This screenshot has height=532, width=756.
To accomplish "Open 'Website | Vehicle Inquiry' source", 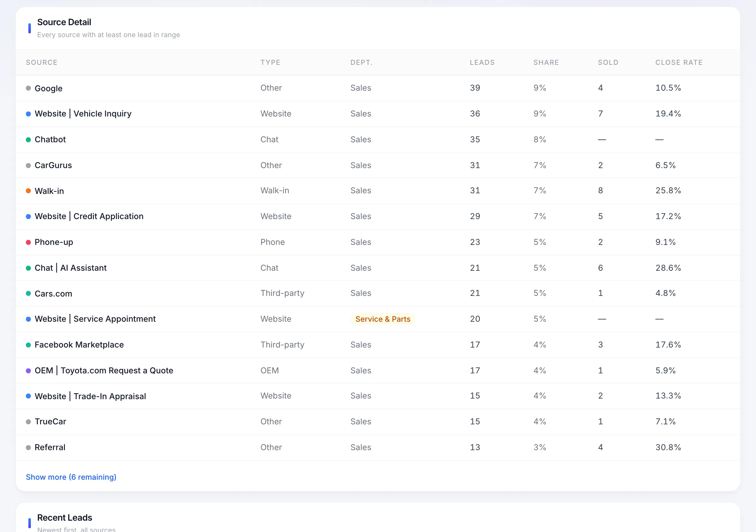I will tap(83, 114).
